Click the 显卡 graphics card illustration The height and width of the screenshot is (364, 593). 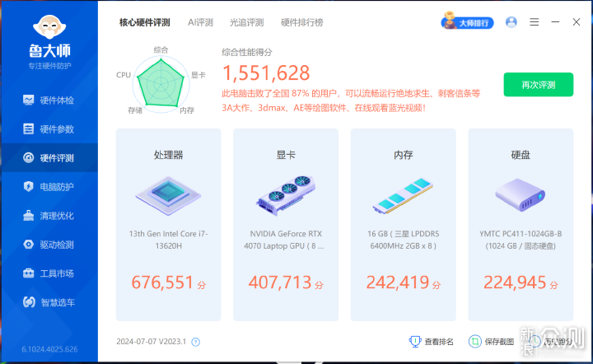point(286,196)
